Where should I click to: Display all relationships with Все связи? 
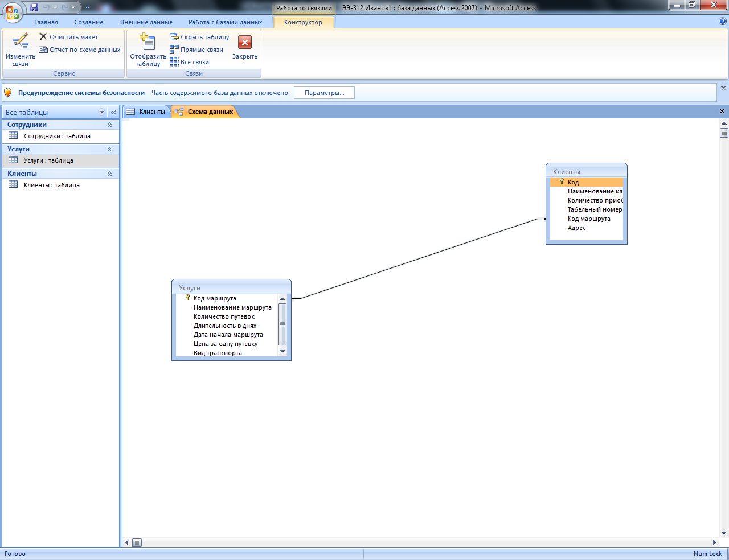pyautogui.click(x=190, y=62)
